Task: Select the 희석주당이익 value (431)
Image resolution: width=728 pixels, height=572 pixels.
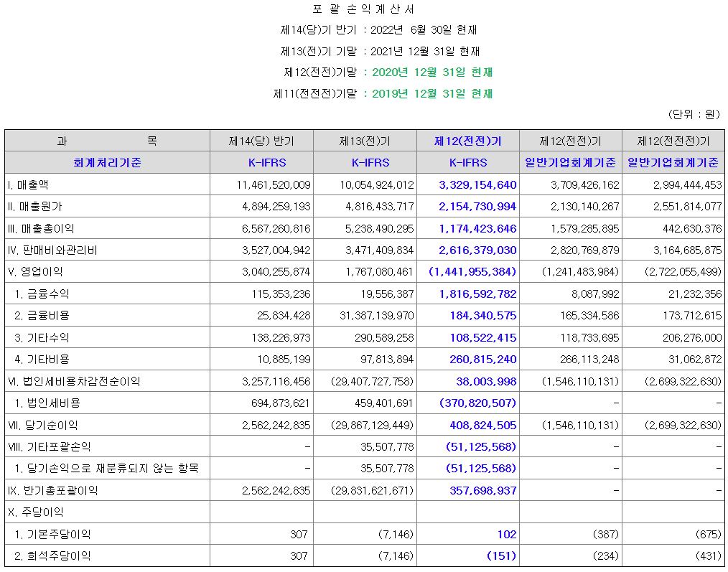Action: click(x=708, y=555)
